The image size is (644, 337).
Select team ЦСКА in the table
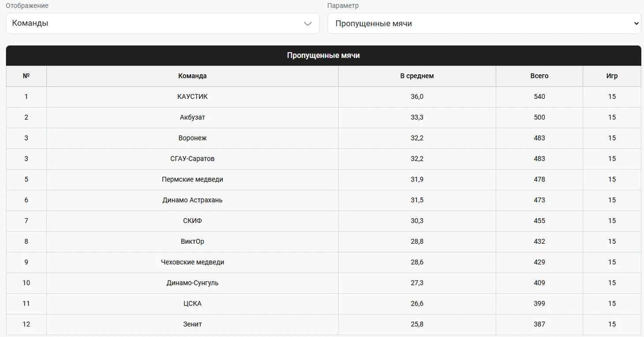click(192, 303)
